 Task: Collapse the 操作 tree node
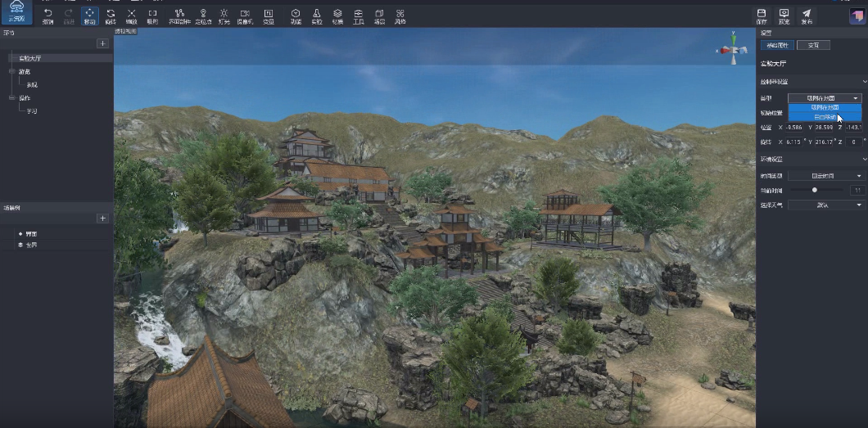tap(11, 98)
